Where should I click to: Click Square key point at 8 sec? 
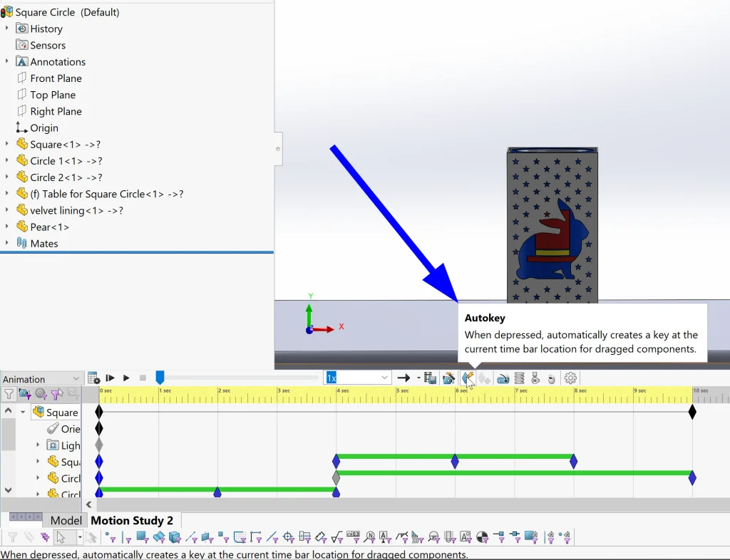pos(574,462)
